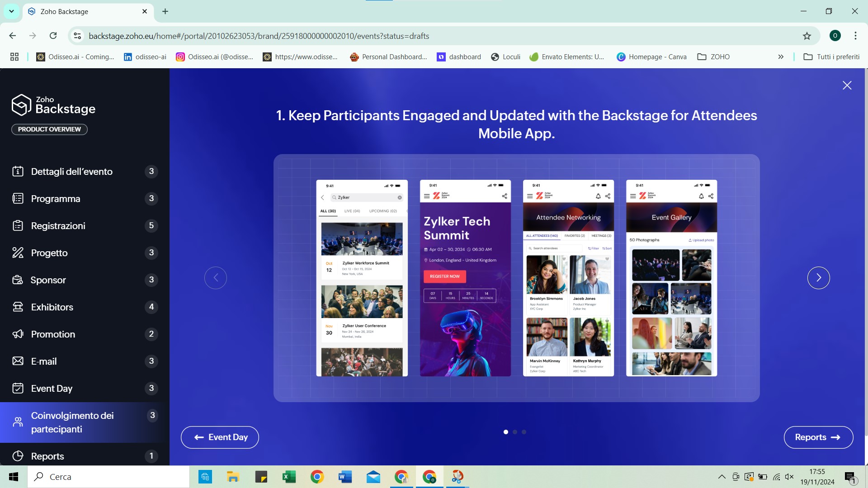
Task: Select the third carousel dot indicator
Action: tap(524, 432)
